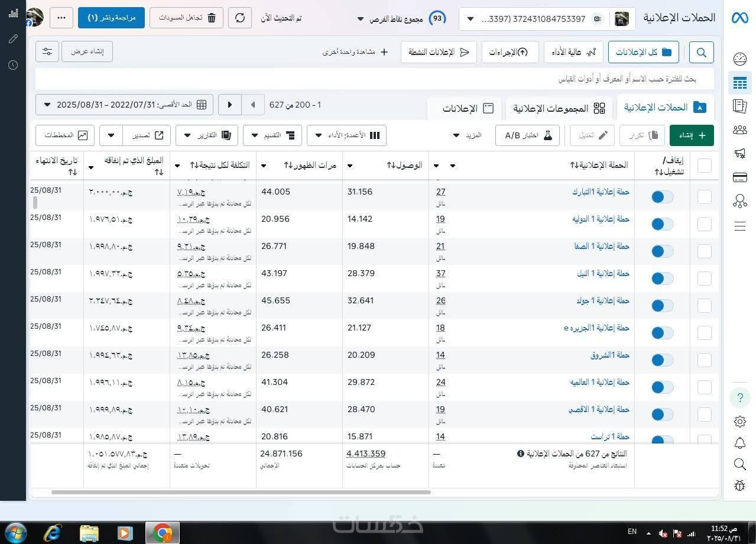Click the اختبار A/B test button
This screenshot has height=544, width=756.
(x=527, y=135)
